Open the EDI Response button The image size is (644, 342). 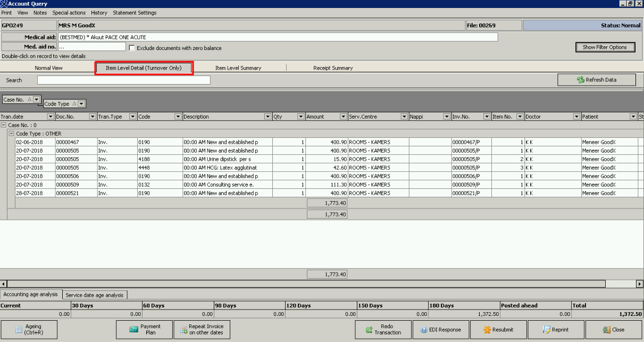point(441,330)
